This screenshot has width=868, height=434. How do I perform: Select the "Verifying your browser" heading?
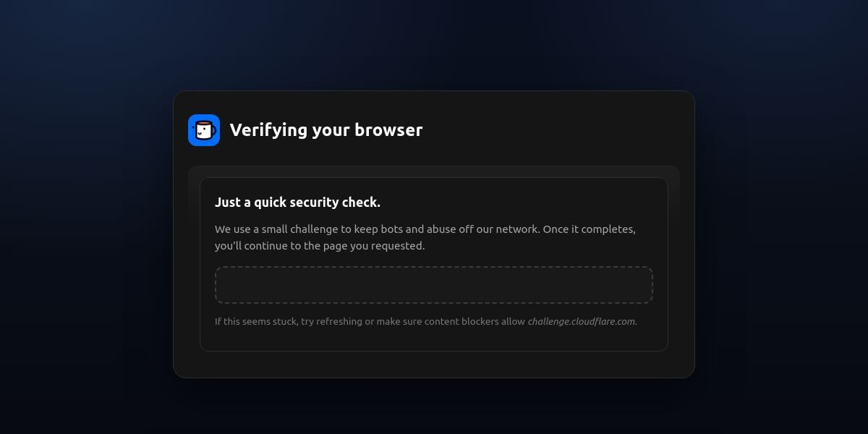pos(326,130)
